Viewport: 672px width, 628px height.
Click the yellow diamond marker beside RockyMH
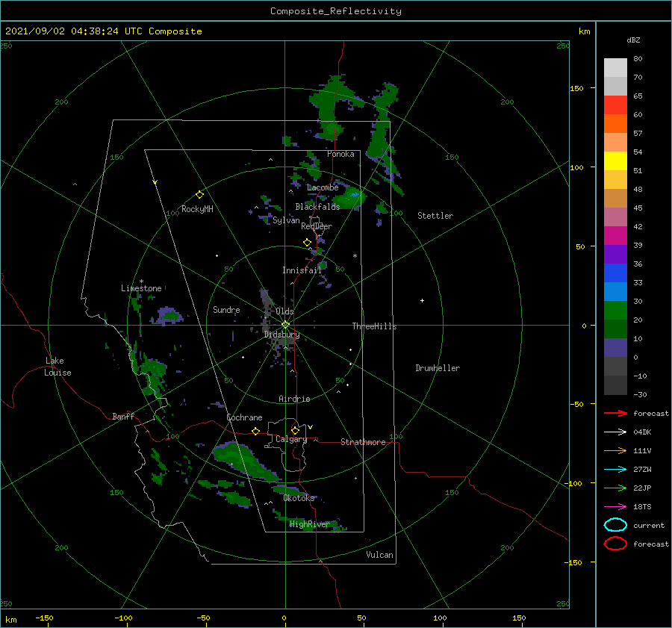199,195
